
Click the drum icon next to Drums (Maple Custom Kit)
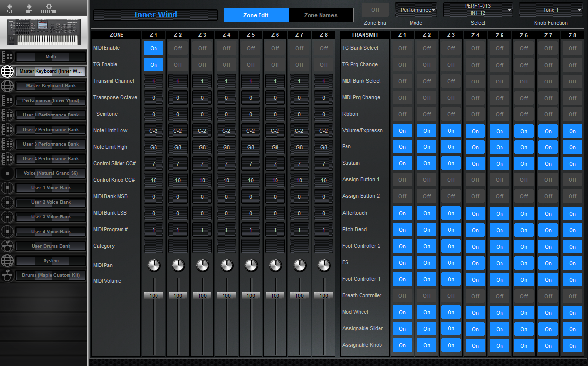7,275
